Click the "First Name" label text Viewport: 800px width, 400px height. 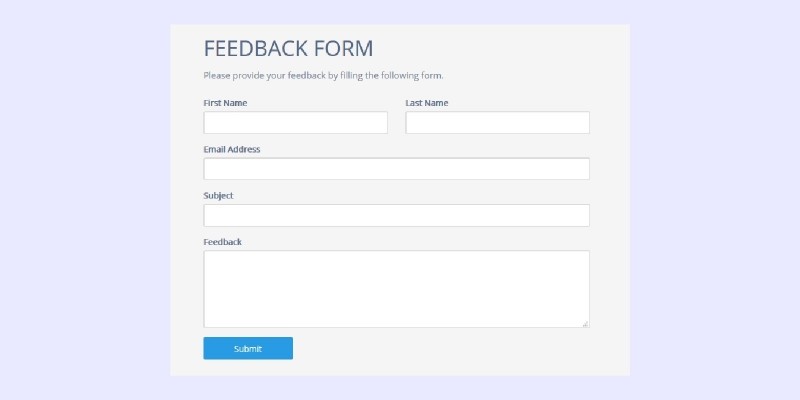(225, 103)
